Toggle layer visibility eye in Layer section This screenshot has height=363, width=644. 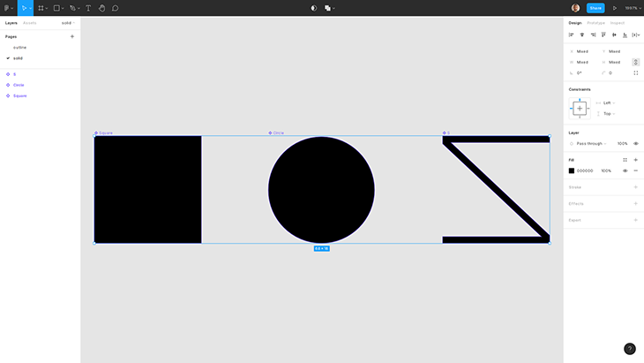(x=635, y=143)
